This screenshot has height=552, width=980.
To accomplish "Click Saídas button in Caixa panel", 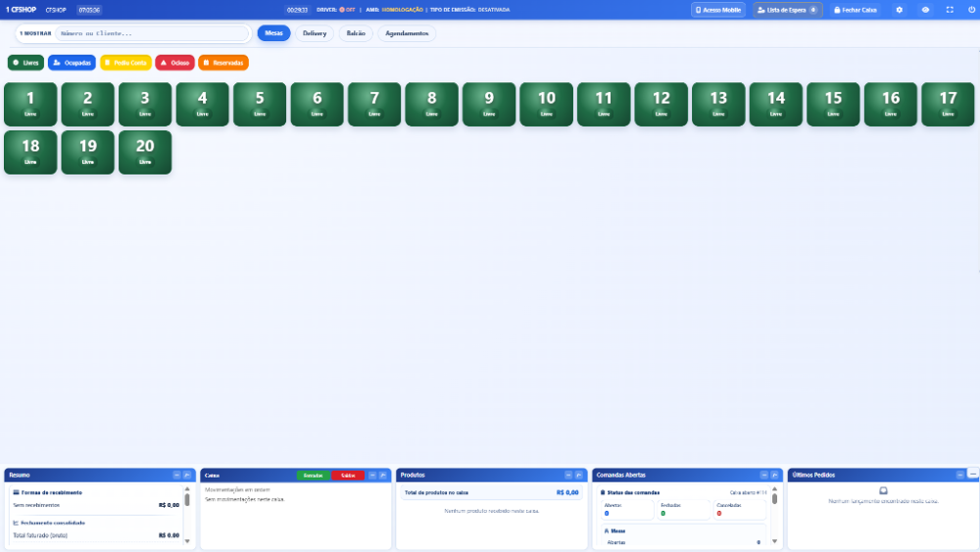I will 348,476.
